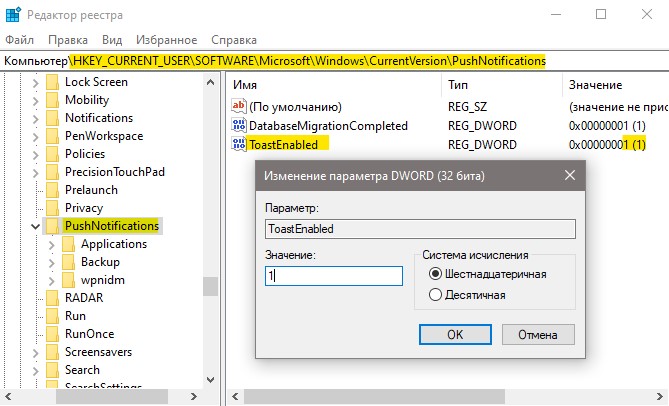Click the tree pane vertical scrollbar thumb
This screenshot has width=669, height=406.
click(x=210, y=286)
